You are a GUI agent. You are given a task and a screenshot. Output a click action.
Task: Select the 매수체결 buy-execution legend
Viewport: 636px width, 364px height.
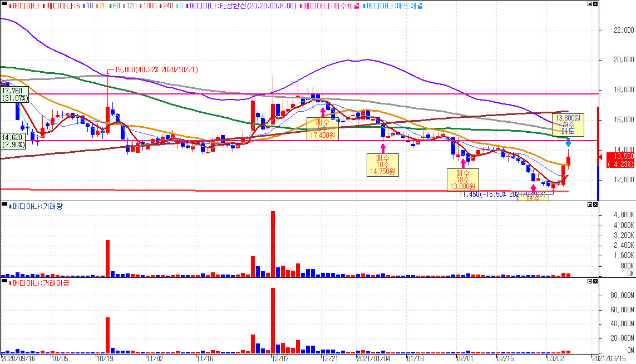[329, 6]
